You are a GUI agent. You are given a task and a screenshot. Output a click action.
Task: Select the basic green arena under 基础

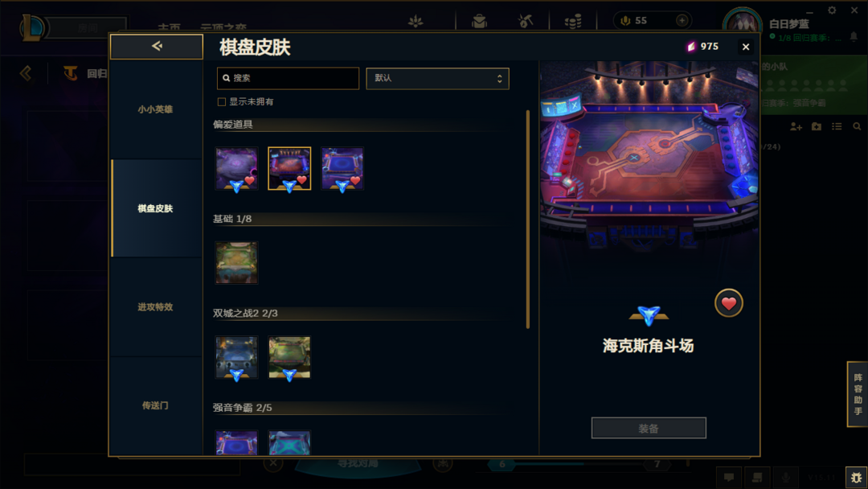pyautogui.click(x=236, y=262)
